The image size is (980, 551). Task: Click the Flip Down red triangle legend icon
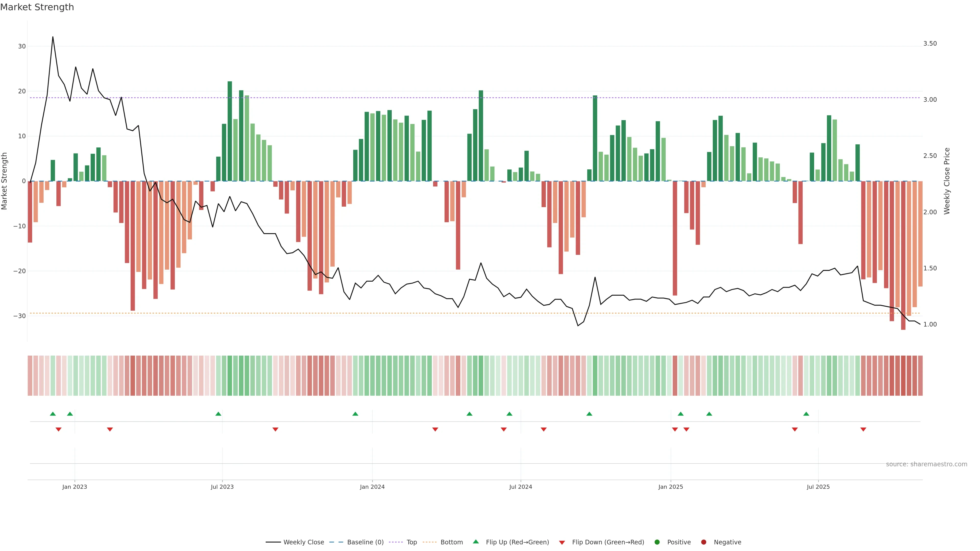pyautogui.click(x=562, y=542)
